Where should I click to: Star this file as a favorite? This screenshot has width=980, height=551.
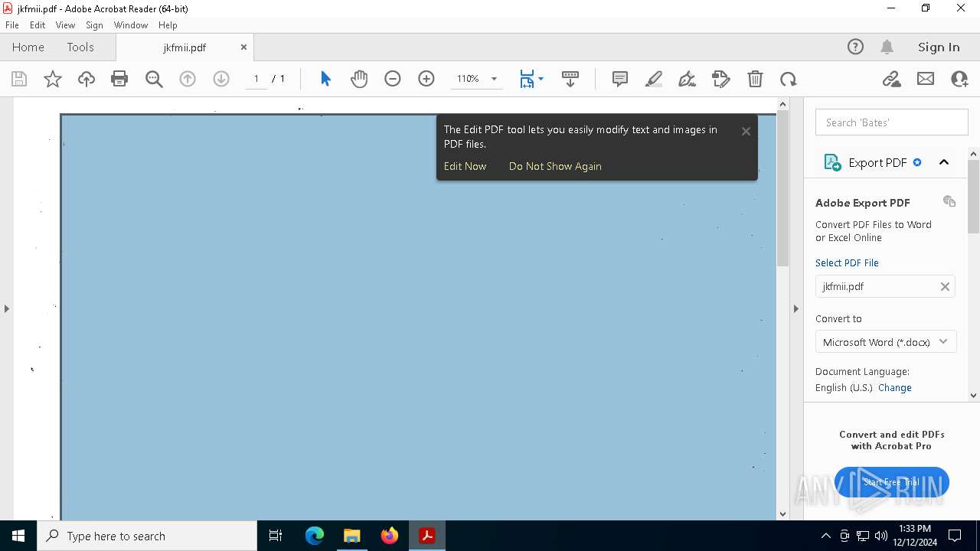[53, 79]
